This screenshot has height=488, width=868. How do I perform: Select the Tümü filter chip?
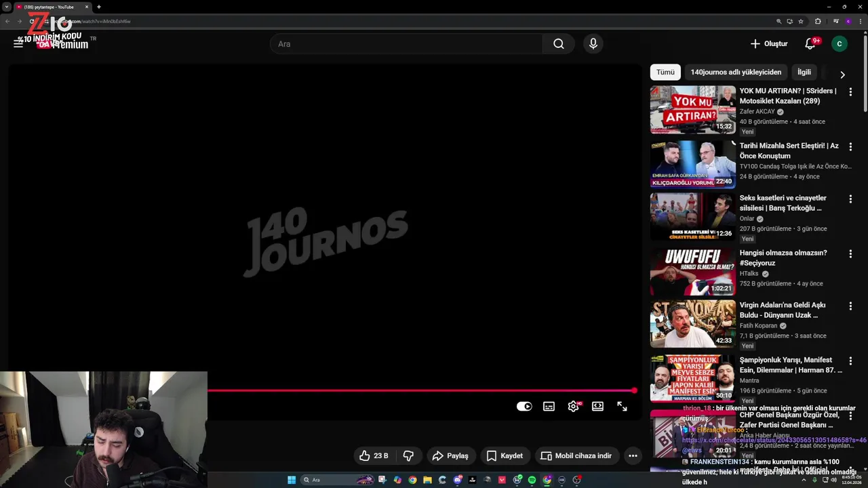665,72
